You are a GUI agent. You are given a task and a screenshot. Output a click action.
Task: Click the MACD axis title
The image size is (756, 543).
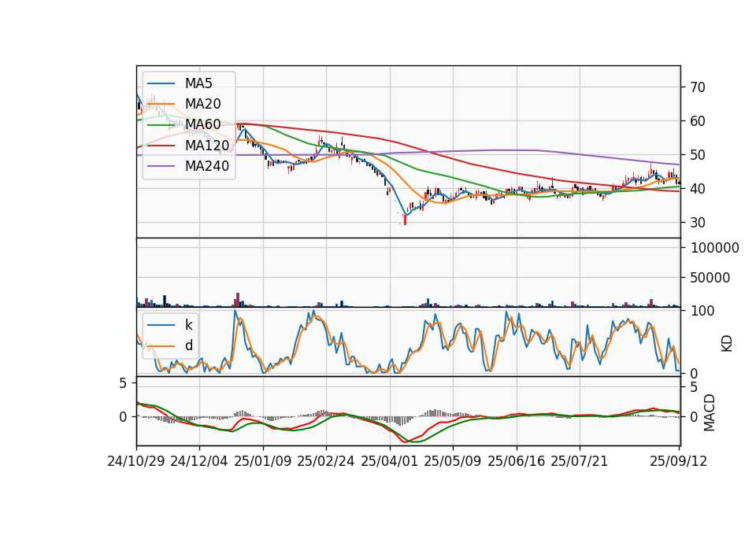710,413
